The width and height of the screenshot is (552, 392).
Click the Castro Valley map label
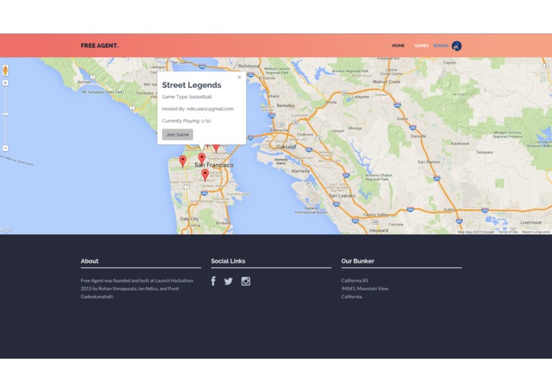pos(376,215)
